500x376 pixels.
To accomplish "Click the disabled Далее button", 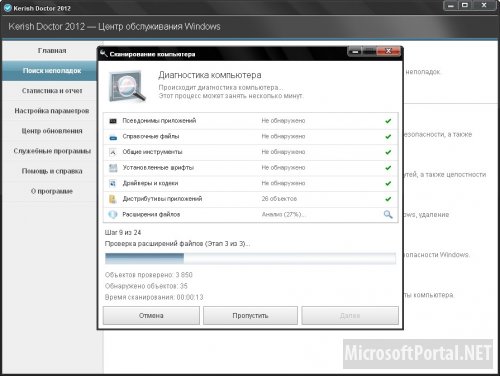I will point(350,315).
